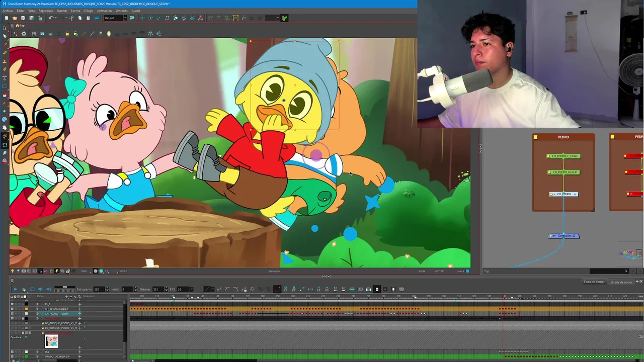Click the straight line ease icon in timeline toolbar
Viewport: 644px width, 362px height.
206,289
